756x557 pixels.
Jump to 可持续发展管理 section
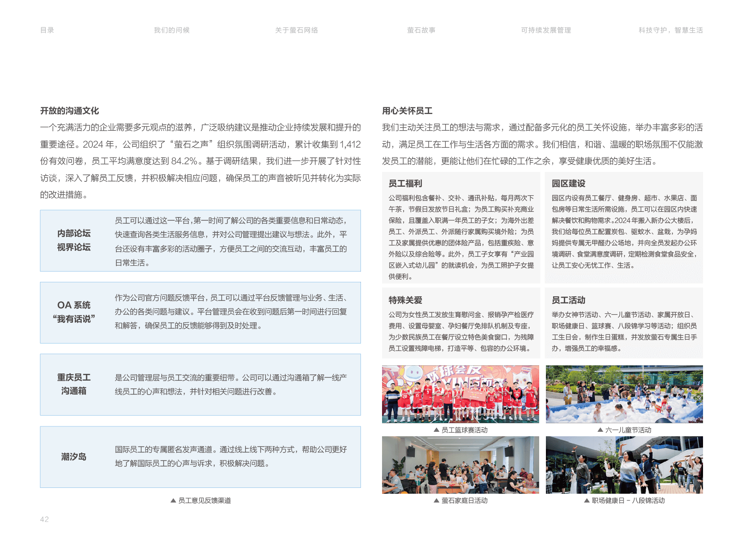pos(546,30)
